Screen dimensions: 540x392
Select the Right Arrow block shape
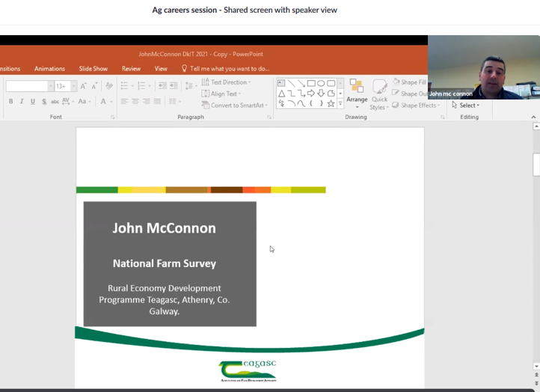[x=311, y=94]
